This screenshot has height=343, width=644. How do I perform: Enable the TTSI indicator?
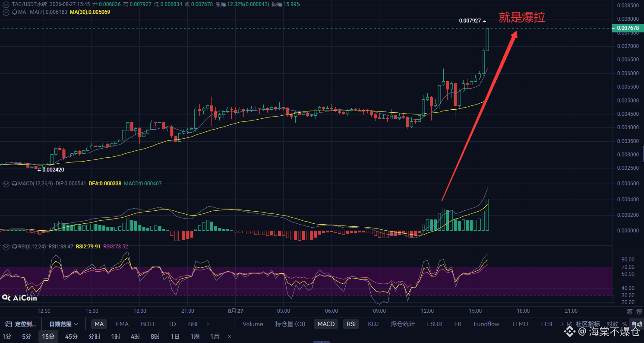pos(546,324)
